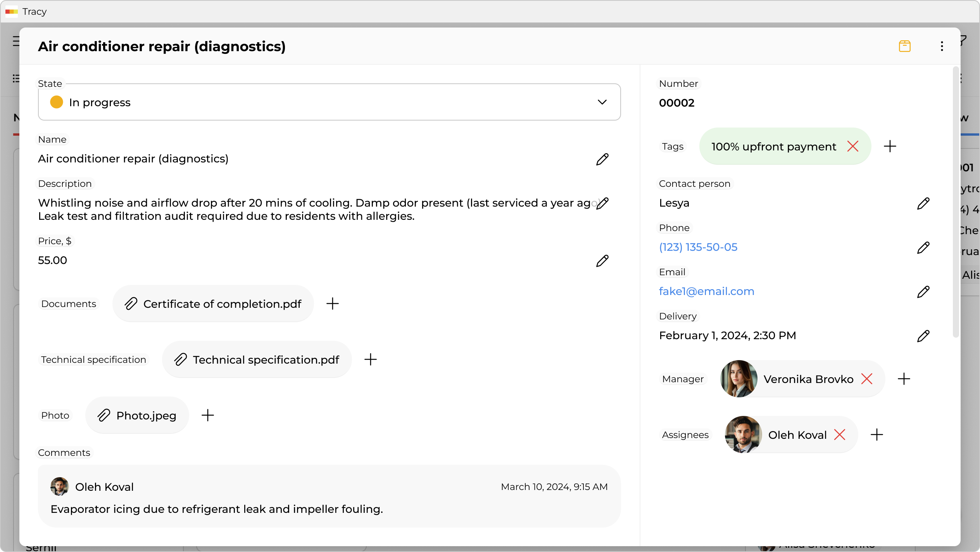Click the State dropdown chevron arrow
Screen dimensions: 980x552
click(x=602, y=102)
